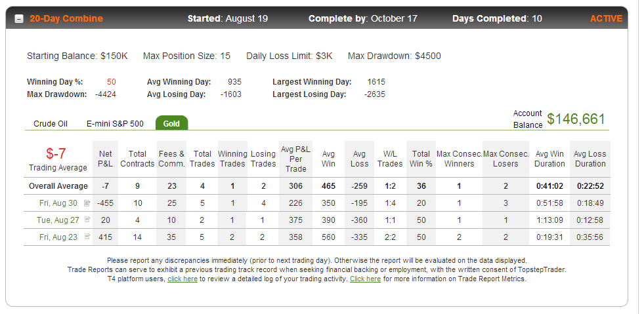Switch to the E-mini S&P 500 tab
Image resolution: width=644 pixels, height=314 pixels.
[x=115, y=124]
